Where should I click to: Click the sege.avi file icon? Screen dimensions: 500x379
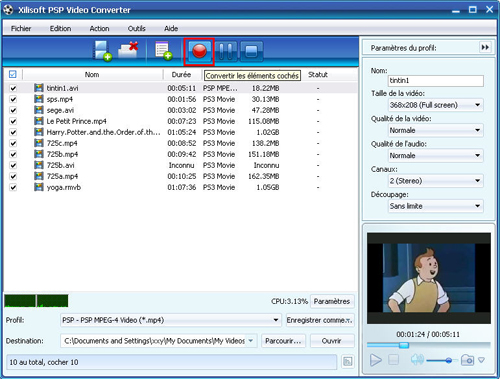pyautogui.click(x=39, y=110)
